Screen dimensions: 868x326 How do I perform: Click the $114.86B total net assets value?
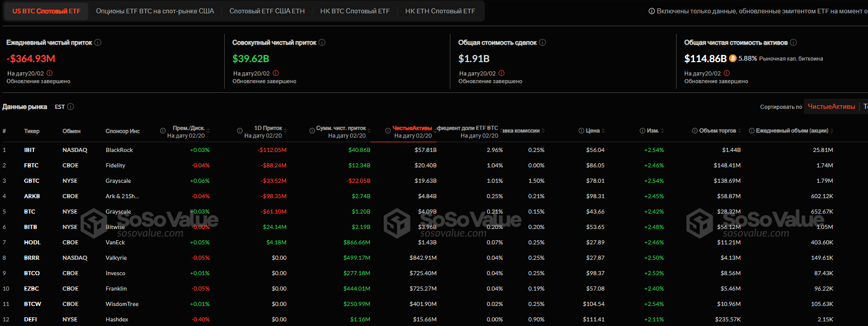coord(705,59)
